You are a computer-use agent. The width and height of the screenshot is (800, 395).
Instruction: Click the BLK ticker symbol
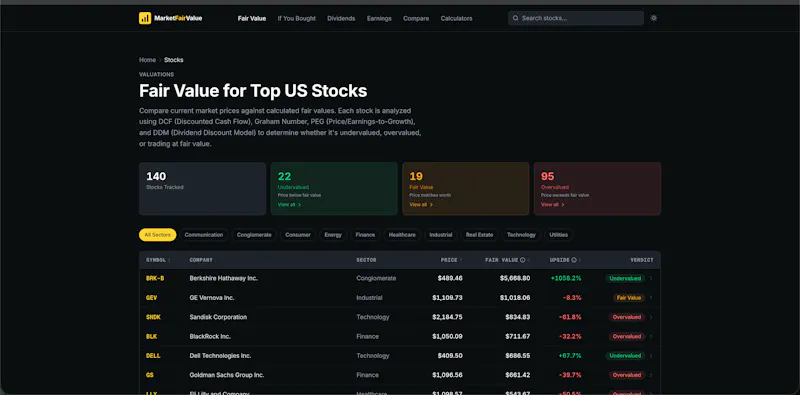click(152, 337)
